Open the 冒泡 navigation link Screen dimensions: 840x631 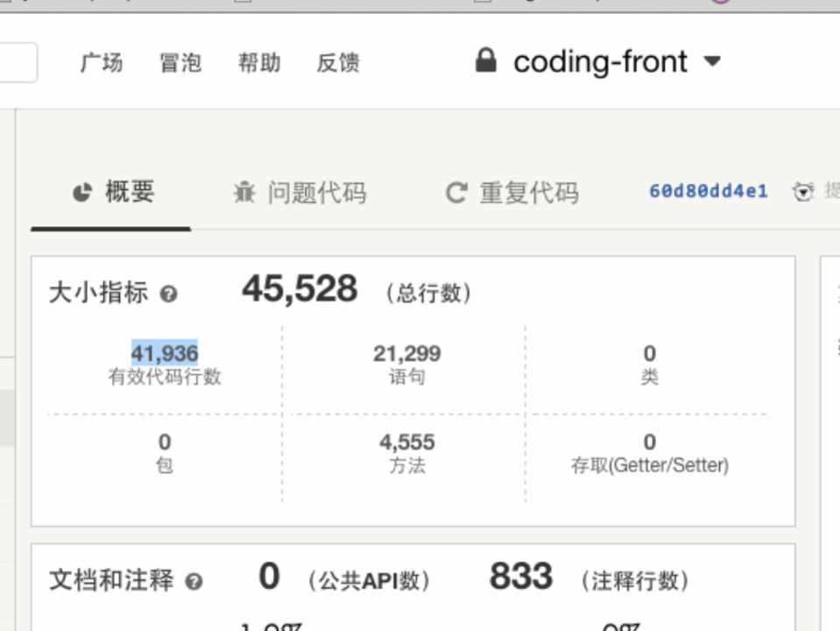point(180,63)
